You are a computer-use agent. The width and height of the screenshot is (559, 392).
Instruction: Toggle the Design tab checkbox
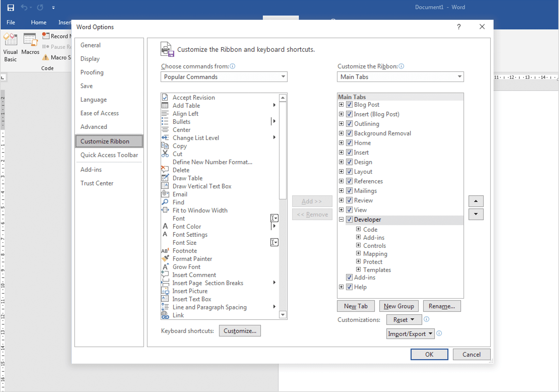tap(349, 162)
